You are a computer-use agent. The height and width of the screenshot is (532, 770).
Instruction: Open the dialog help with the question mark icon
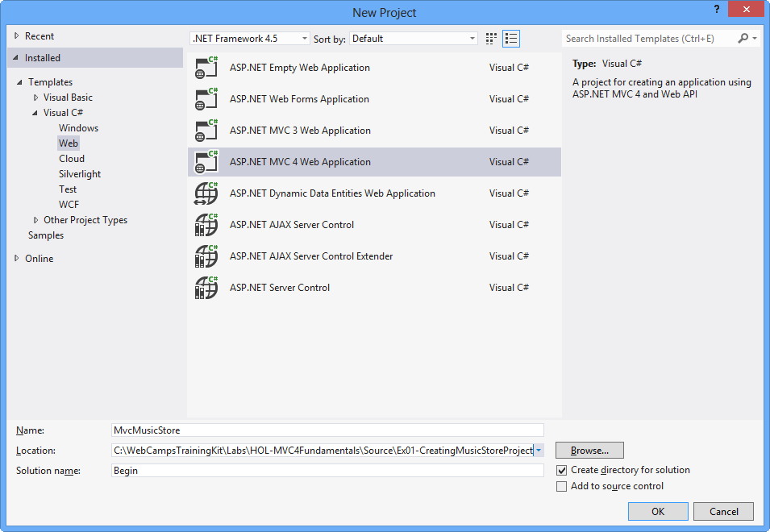click(x=716, y=10)
